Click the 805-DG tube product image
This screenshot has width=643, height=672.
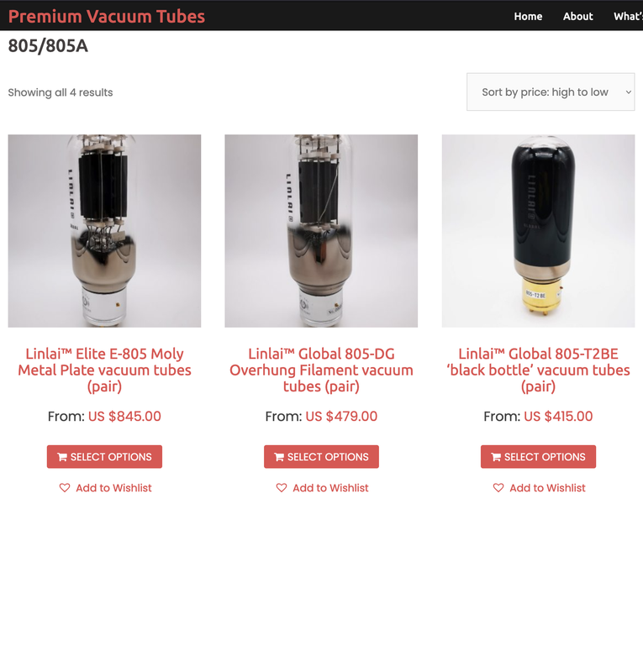(321, 231)
